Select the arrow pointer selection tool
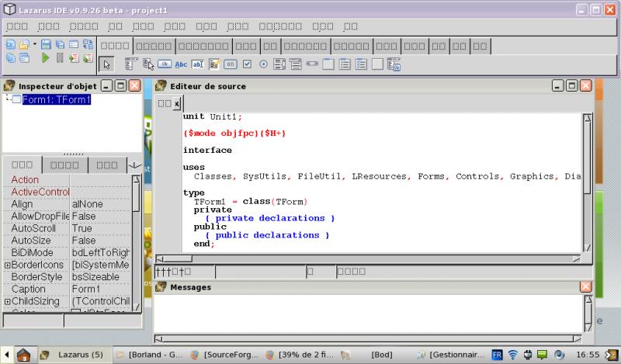The image size is (621, 364). click(x=107, y=64)
